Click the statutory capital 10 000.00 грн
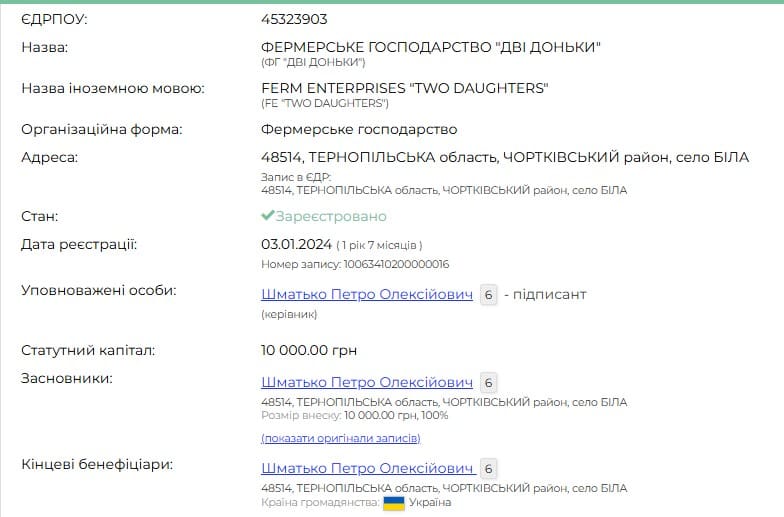The height and width of the screenshot is (517, 784). click(x=309, y=350)
